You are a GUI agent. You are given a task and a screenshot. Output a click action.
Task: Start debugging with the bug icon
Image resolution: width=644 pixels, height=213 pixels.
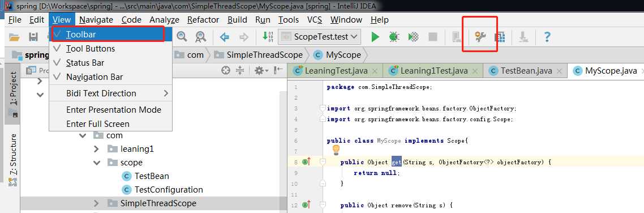coord(394,37)
